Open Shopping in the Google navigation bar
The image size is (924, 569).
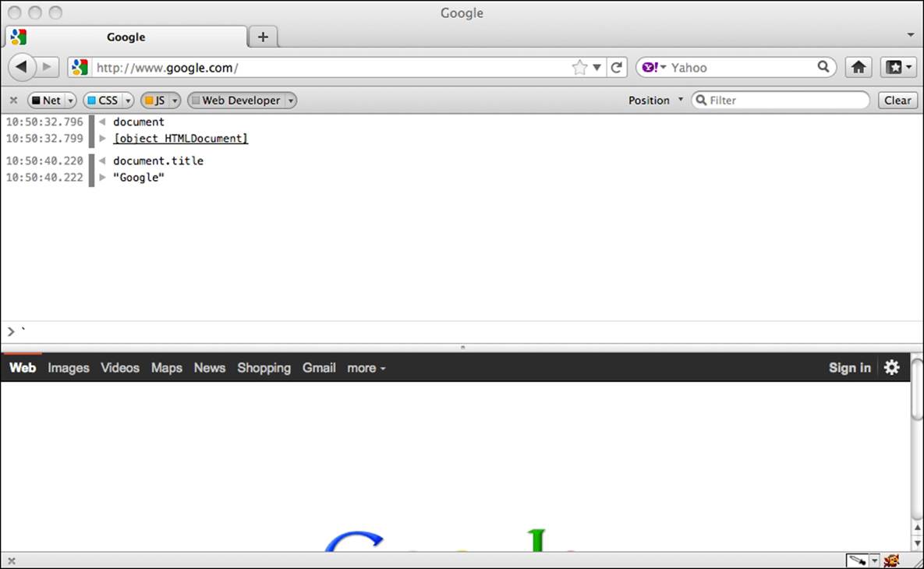(x=264, y=368)
